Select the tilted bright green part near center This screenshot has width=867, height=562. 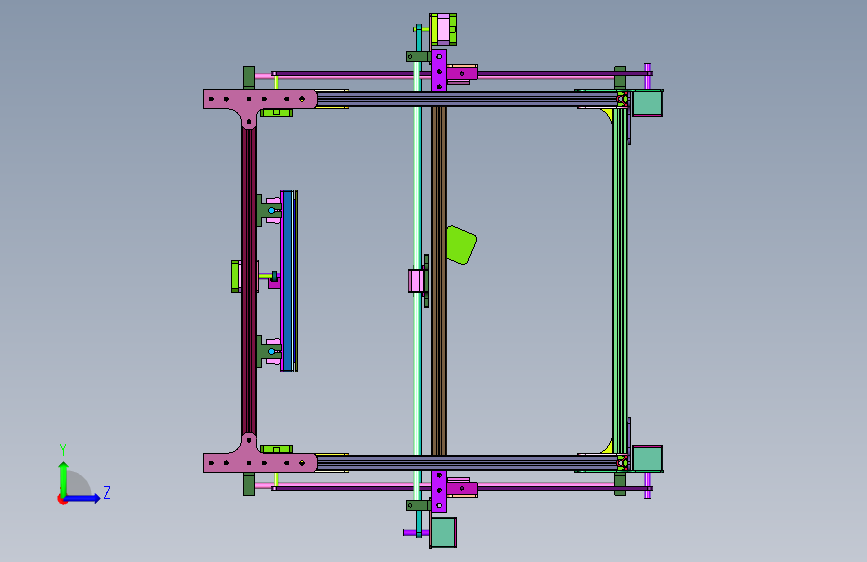coord(461,244)
